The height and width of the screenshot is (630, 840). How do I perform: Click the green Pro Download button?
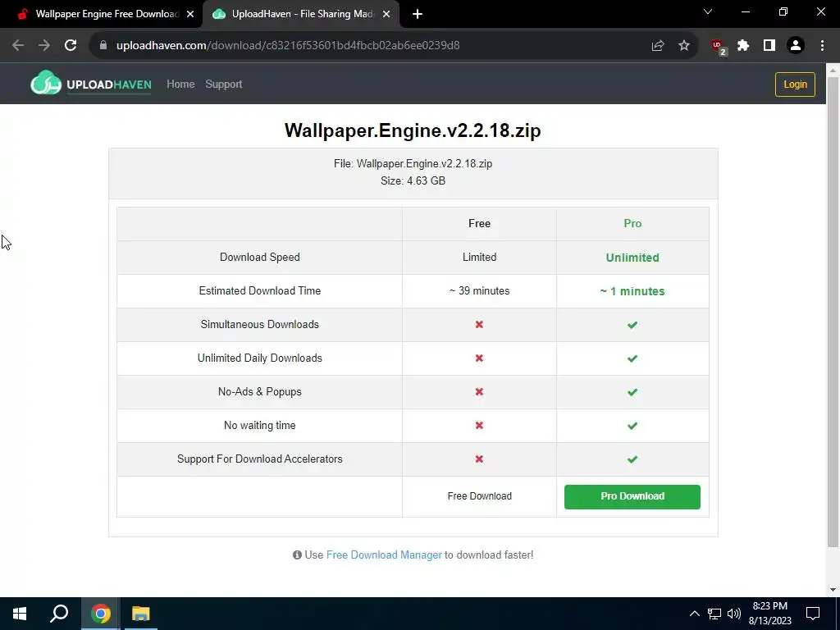pyautogui.click(x=632, y=496)
